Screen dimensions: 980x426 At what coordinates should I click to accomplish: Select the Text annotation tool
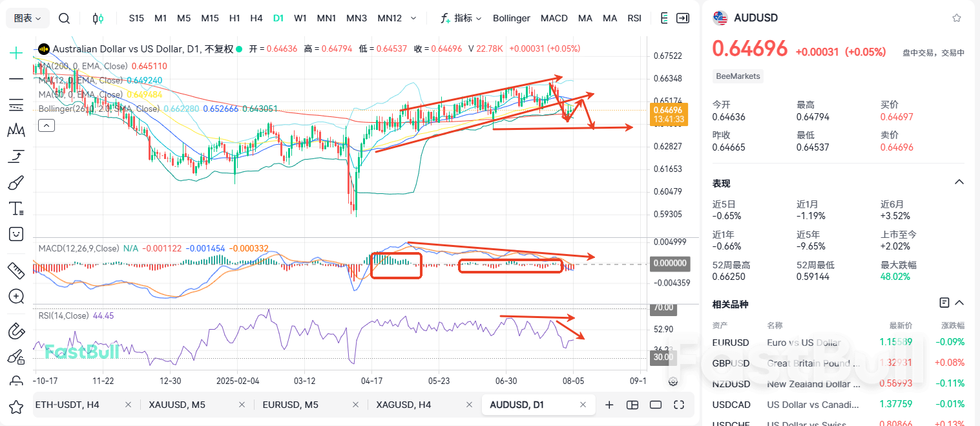[16, 208]
